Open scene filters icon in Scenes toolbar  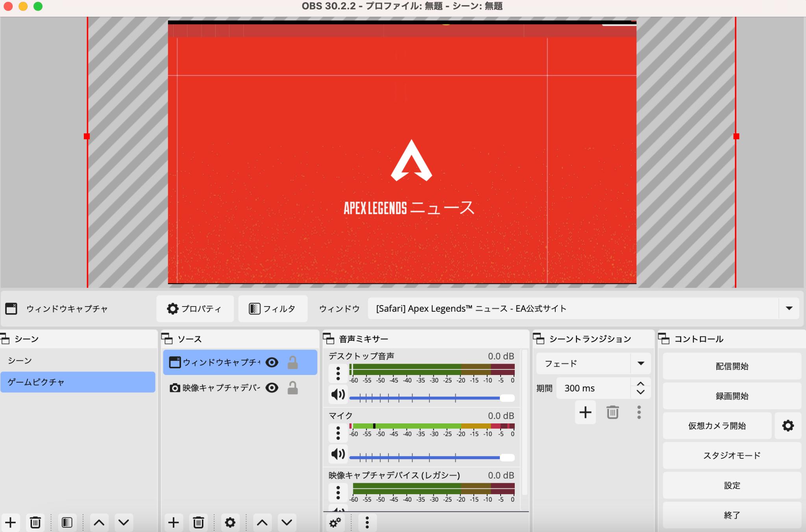(67, 523)
